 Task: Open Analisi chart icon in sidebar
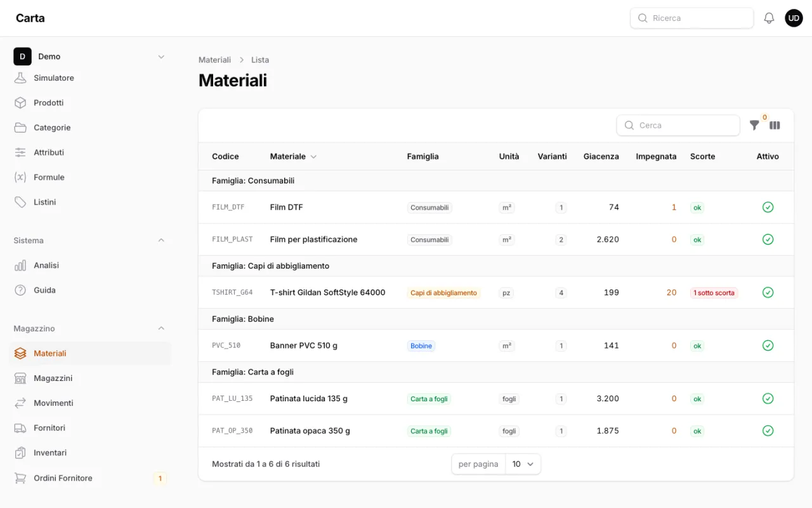click(x=20, y=265)
